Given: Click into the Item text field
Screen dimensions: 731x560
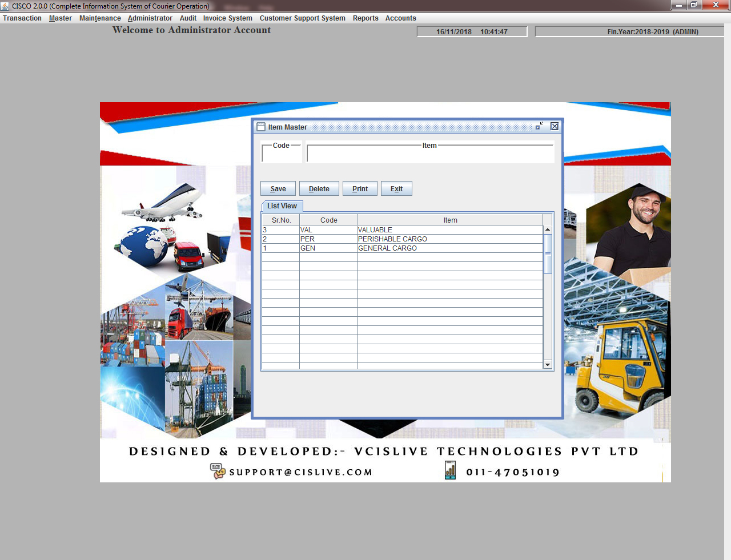Looking at the screenshot, I should pos(430,155).
